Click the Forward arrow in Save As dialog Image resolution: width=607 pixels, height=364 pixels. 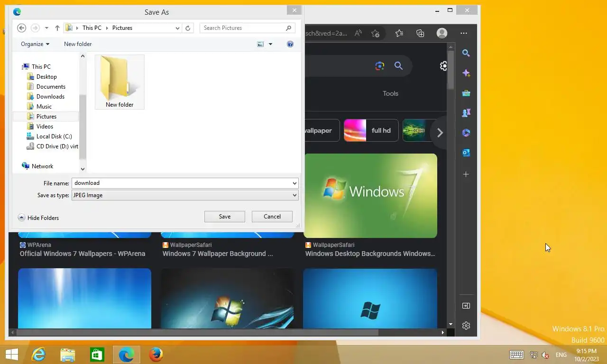35,28
